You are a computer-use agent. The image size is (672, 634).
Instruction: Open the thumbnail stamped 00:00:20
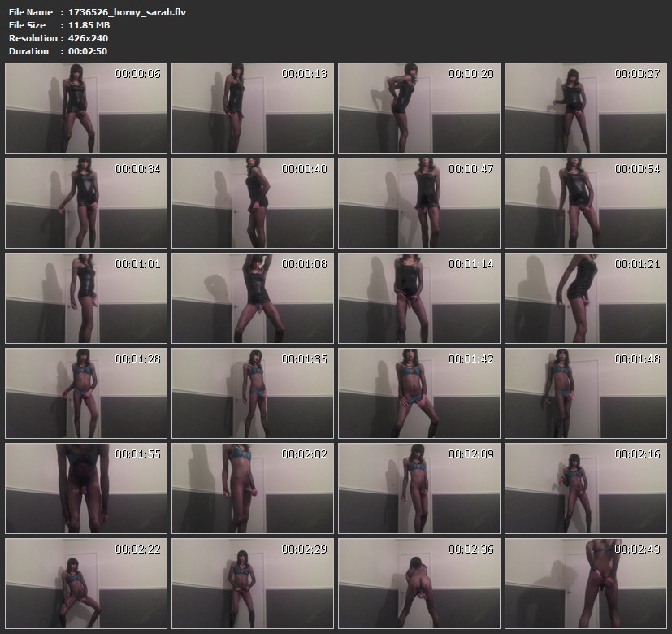point(418,108)
